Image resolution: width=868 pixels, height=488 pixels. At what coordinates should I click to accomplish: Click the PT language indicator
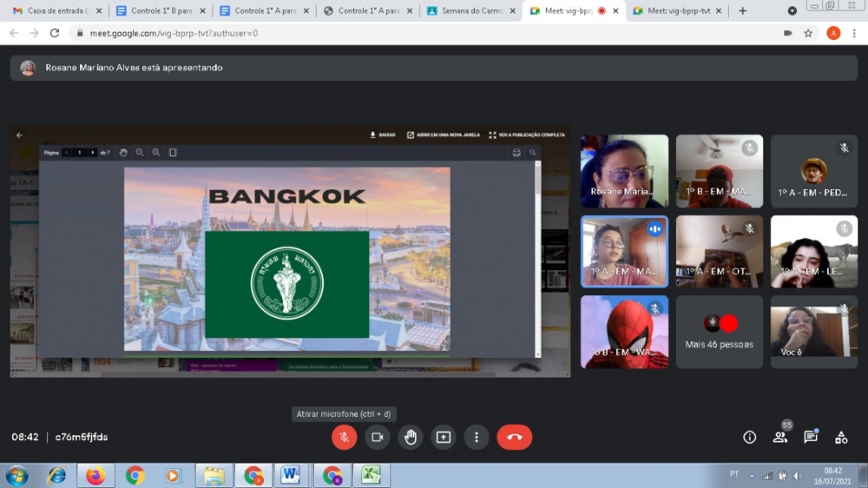click(x=734, y=473)
